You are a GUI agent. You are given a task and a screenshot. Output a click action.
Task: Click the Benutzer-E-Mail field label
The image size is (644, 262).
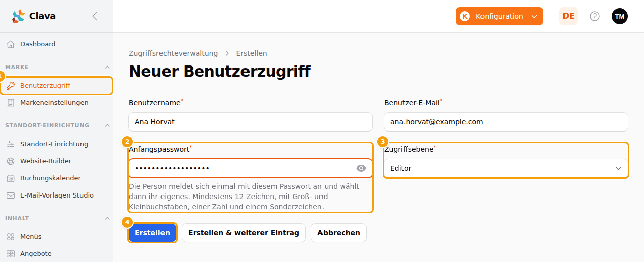412,103
